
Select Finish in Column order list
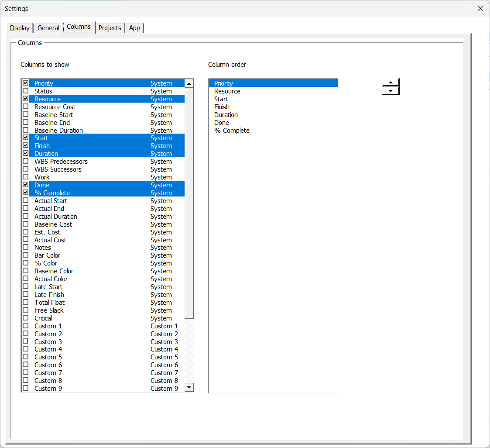point(273,107)
